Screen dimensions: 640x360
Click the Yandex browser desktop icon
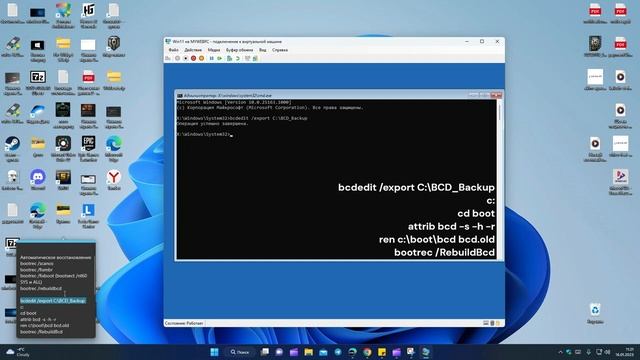113,180
